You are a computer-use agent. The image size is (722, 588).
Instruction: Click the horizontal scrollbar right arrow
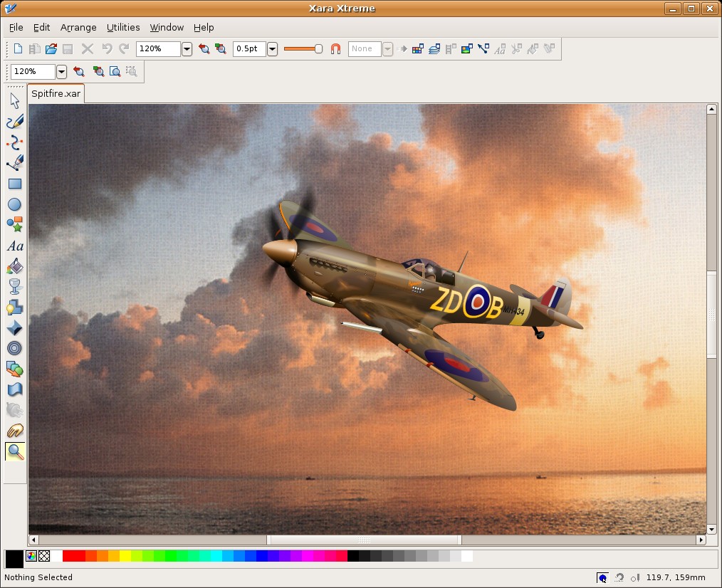[x=701, y=540]
